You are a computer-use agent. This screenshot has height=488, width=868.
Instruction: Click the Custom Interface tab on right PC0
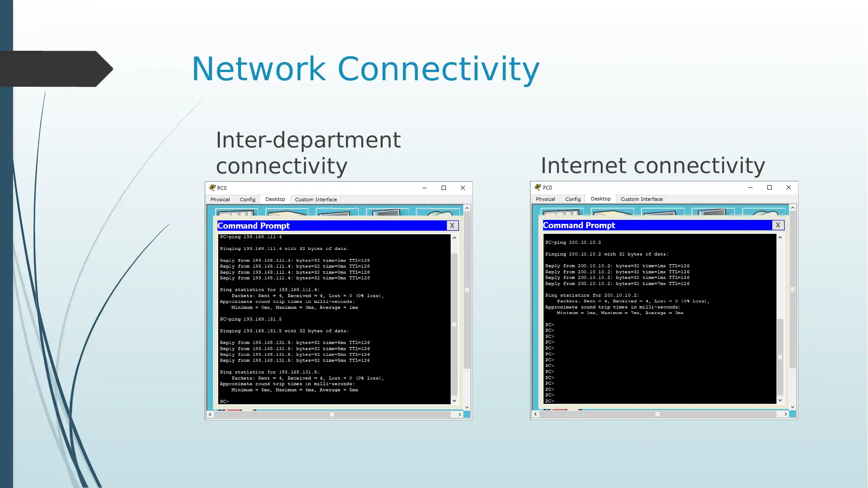642,199
